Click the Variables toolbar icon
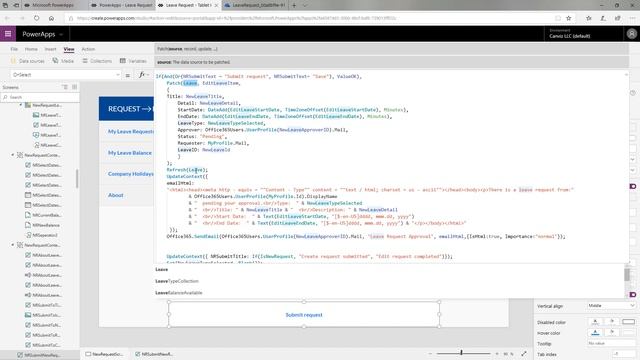640x360 pixels. point(123,61)
